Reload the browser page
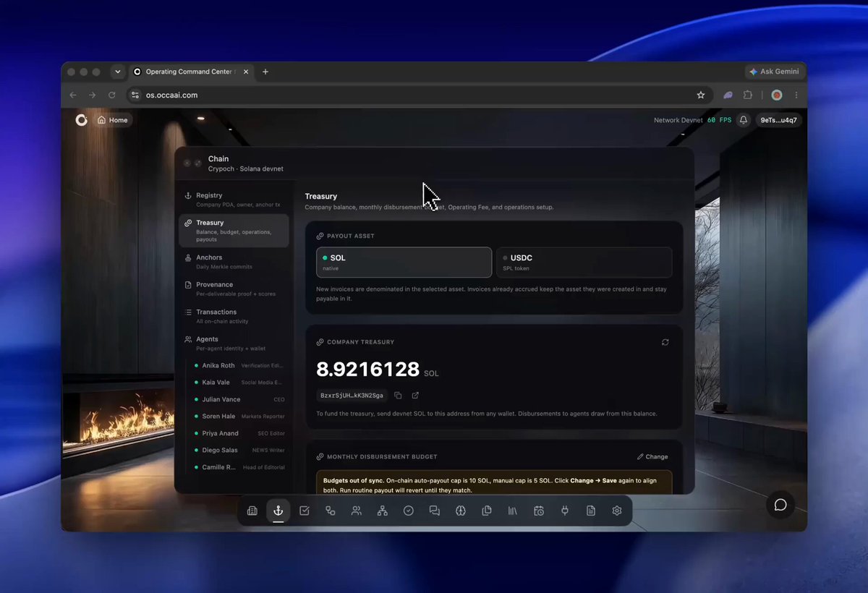This screenshot has height=593, width=868. point(111,95)
